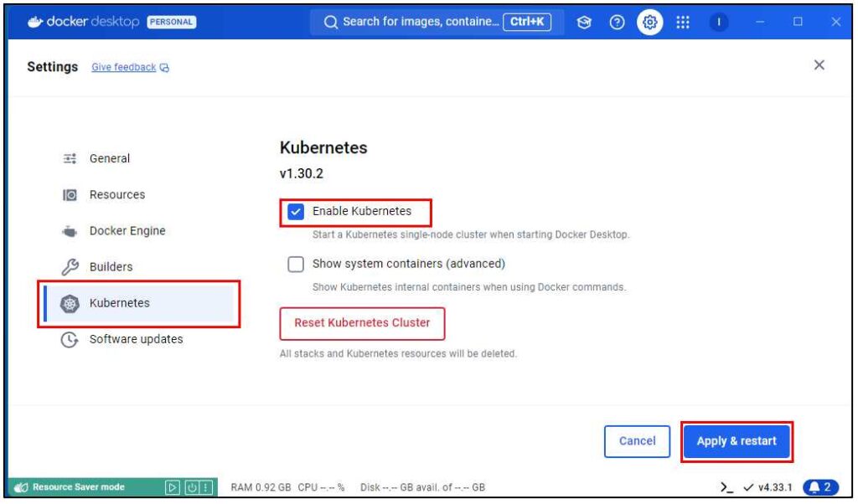Open the three-dot menu in status bar
The image size is (858, 504).
205,487
